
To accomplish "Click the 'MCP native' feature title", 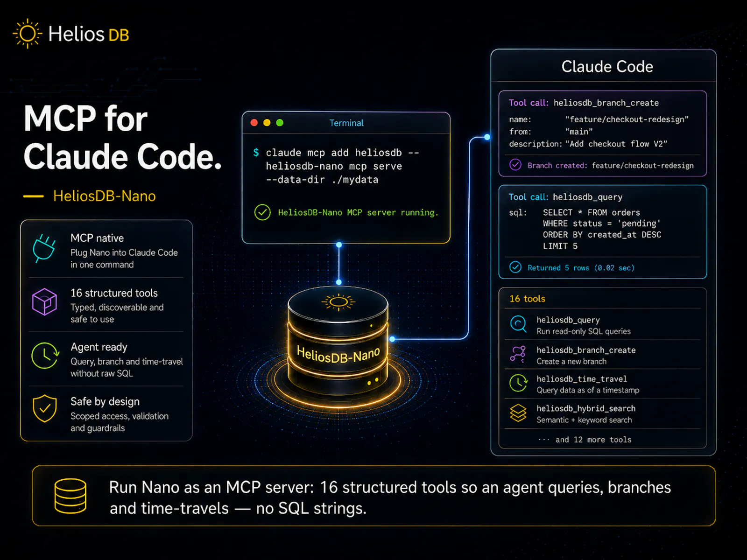I will click(x=97, y=238).
